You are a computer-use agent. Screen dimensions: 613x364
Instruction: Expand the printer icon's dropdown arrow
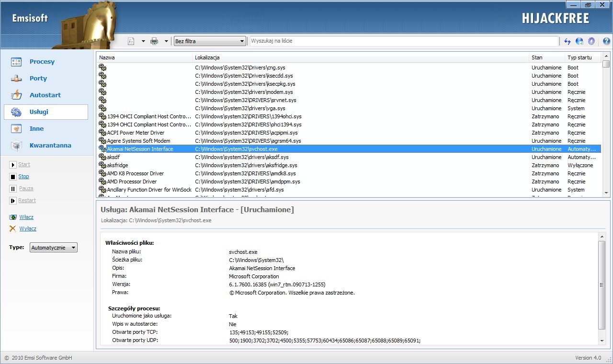[x=166, y=41]
